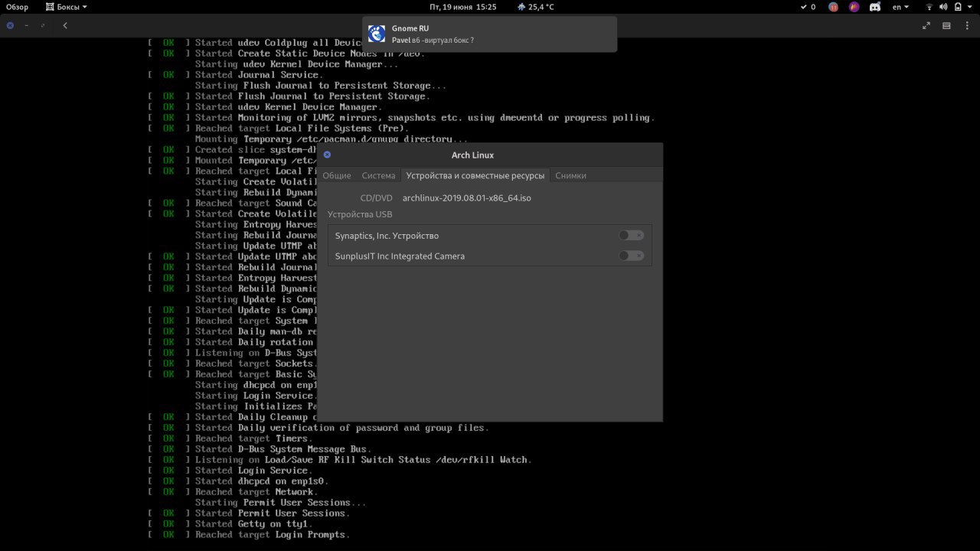Toggle the SunplusIT Integrated Camera switch
Image resolution: width=980 pixels, height=551 pixels.
pyautogui.click(x=631, y=256)
